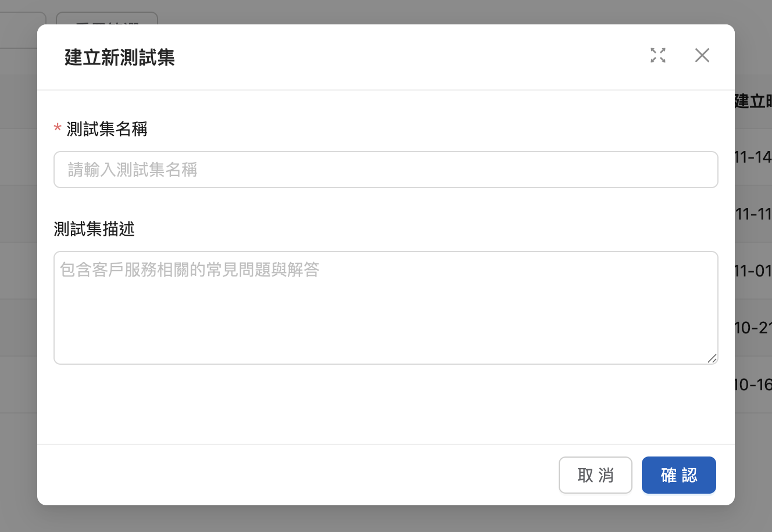Close the 建立新測試集 dialog with X
772x532 pixels.
702,55
